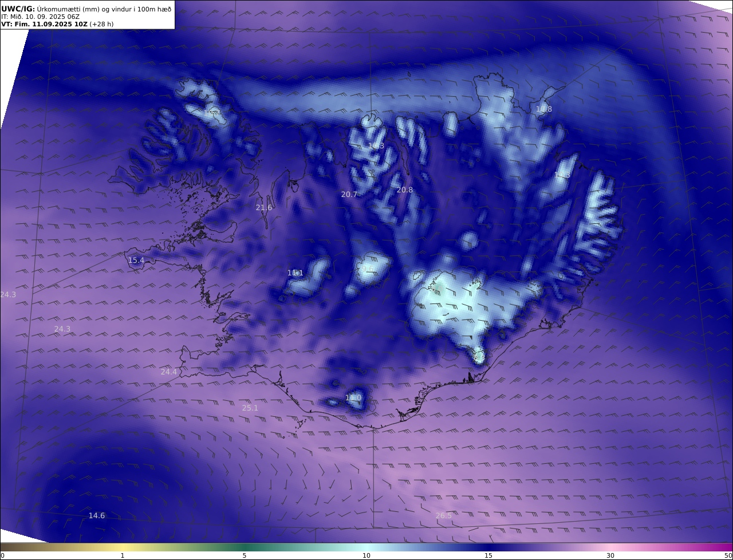Click the 'VT: Fim. 11.09.2025 10Z (+28 h)' line

pos(57,24)
